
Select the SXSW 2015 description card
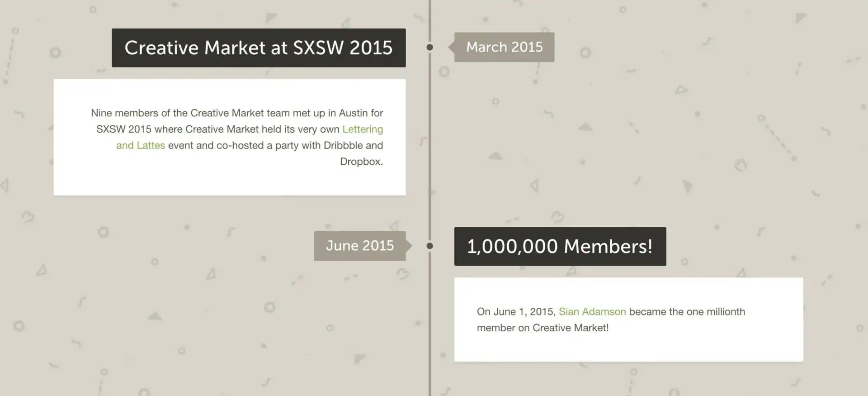(229, 137)
